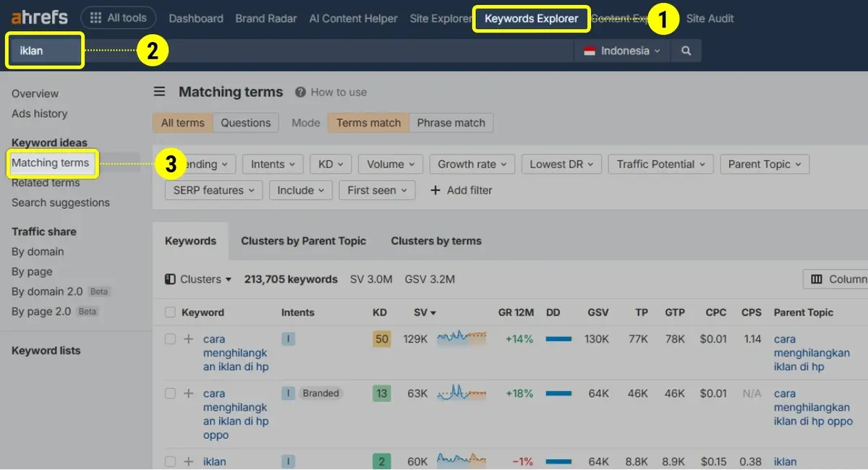The width and height of the screenshot is (868, 470).
Task: Open the How to use help
Action: [331, 92]
